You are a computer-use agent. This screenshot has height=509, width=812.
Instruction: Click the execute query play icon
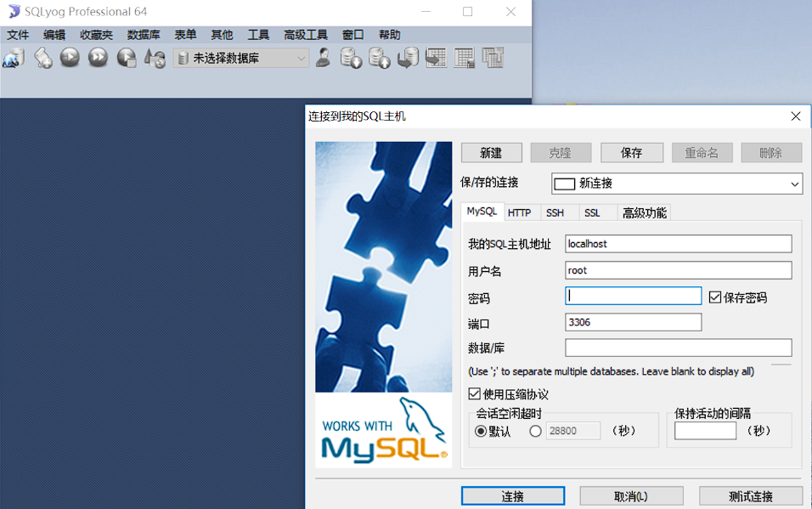pos(70,58)
